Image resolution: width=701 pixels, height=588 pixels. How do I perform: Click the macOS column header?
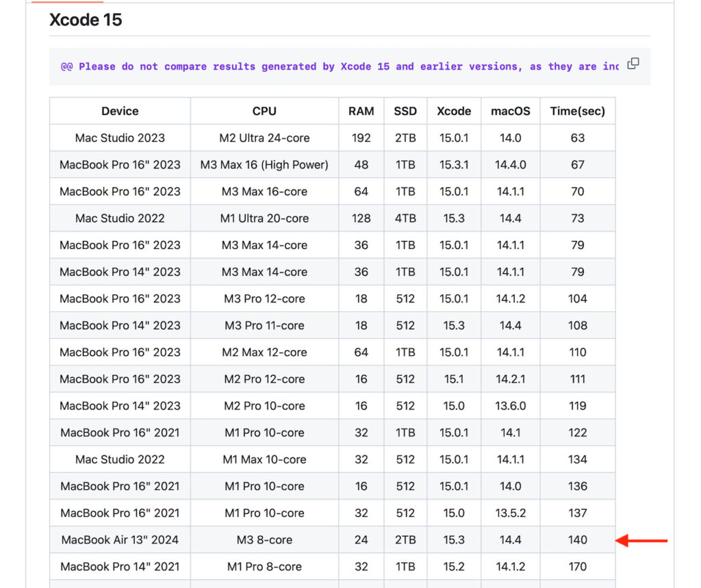(x=510, y=111)
